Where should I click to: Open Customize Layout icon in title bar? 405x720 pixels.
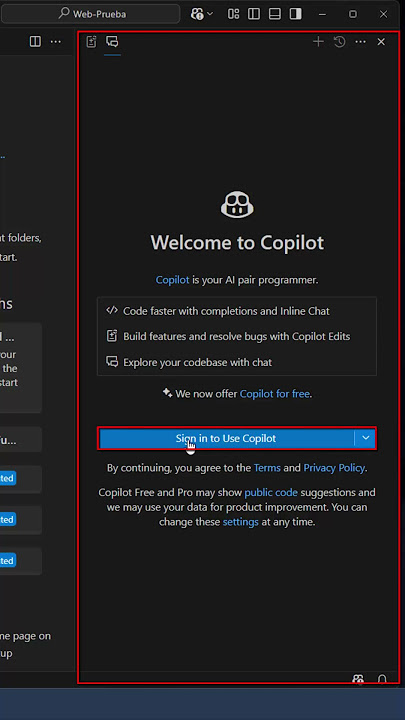pos(233,14)
